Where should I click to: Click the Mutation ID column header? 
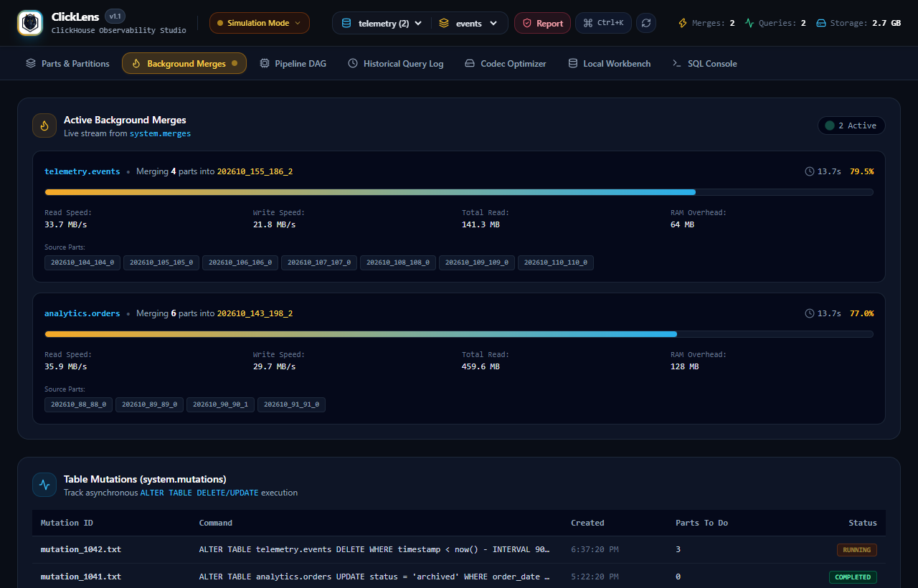tap(67, 523)
